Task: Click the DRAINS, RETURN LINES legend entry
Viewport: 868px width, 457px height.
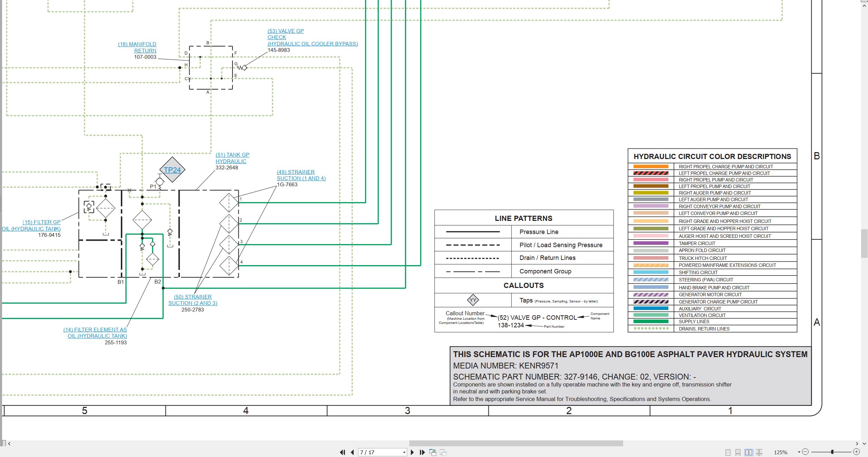Action: tap(704, 329)
